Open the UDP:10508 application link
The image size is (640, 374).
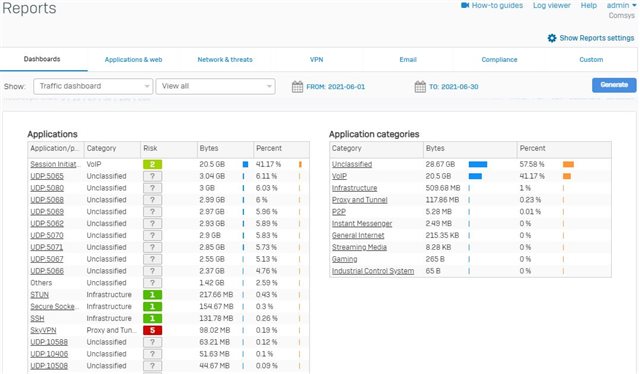coord(49,365)
